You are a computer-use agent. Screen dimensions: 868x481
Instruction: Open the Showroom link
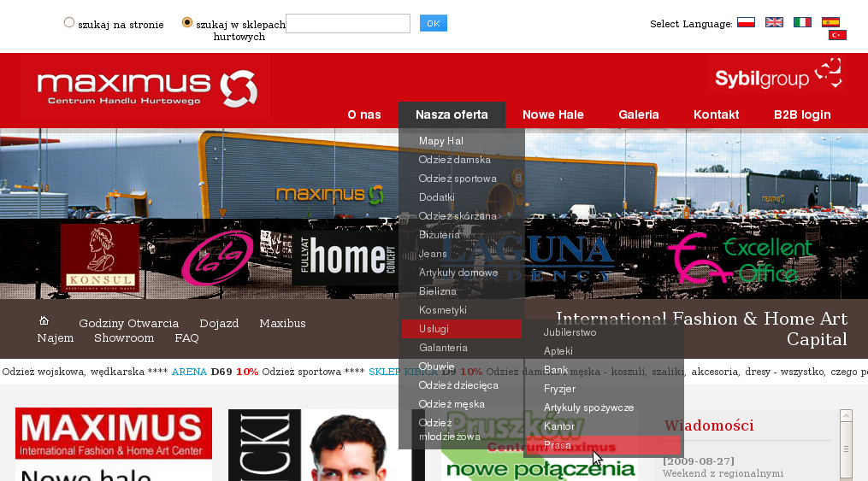coord(124,337)
